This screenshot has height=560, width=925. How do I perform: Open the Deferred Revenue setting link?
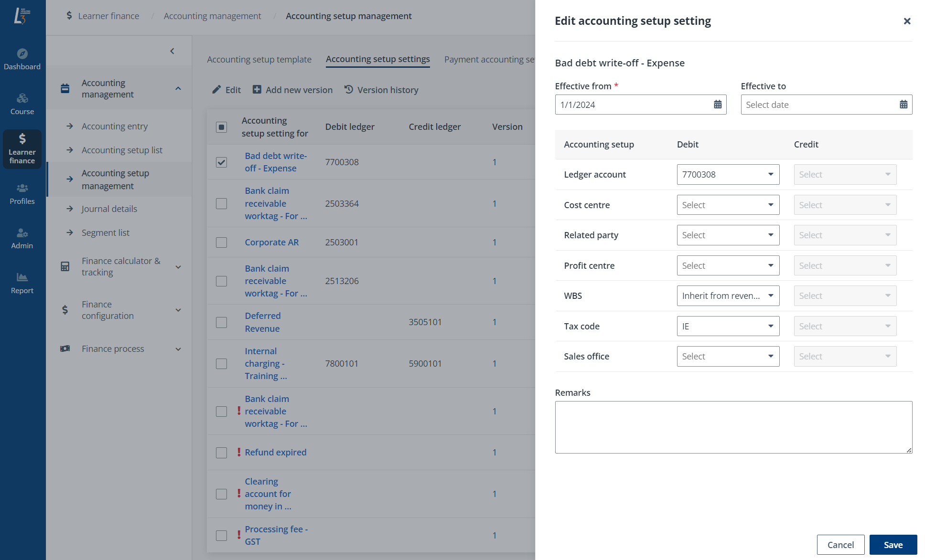point(262,322)
